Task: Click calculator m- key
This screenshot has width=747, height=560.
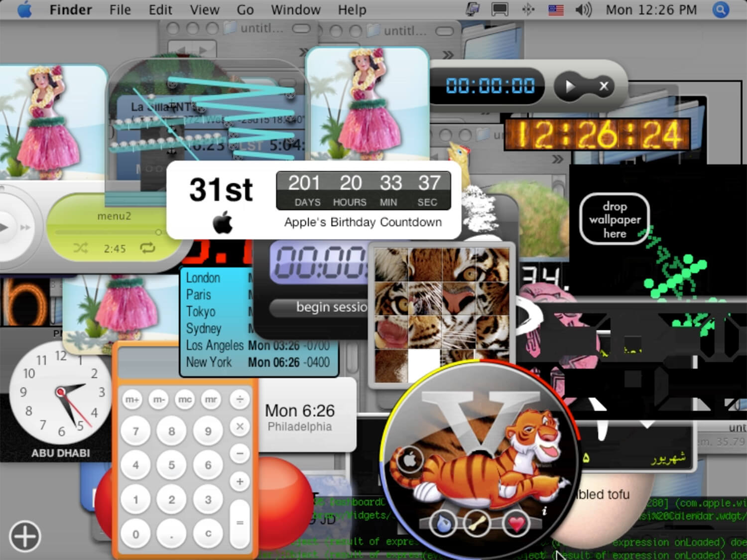Action: [x=158, y=400]
